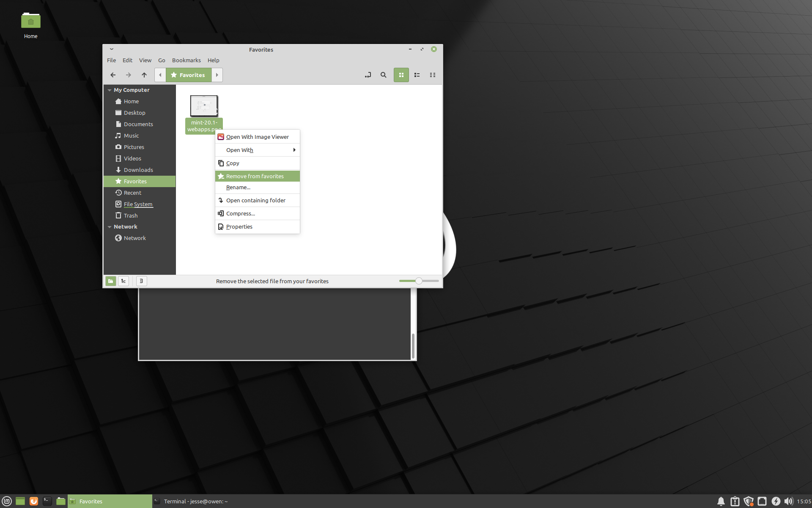Switch to the Terminal window in taskbar
The height and width of the screenshot is (508, 812).
(x=195, y=501)
